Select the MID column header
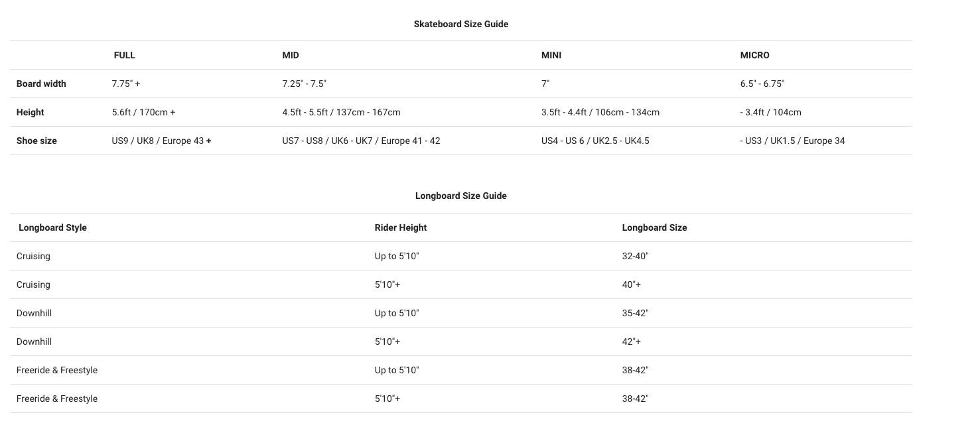The width and height of the screenshot is (980, 425). pos(291,55)
